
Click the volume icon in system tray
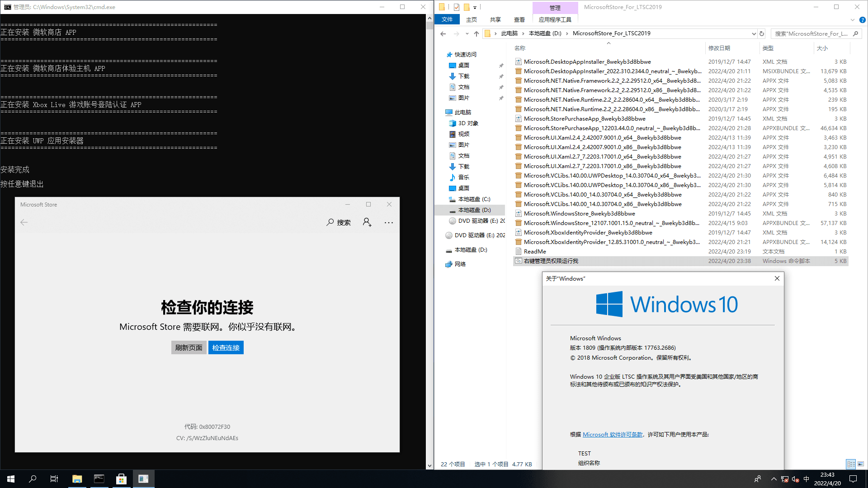point(795,479)
